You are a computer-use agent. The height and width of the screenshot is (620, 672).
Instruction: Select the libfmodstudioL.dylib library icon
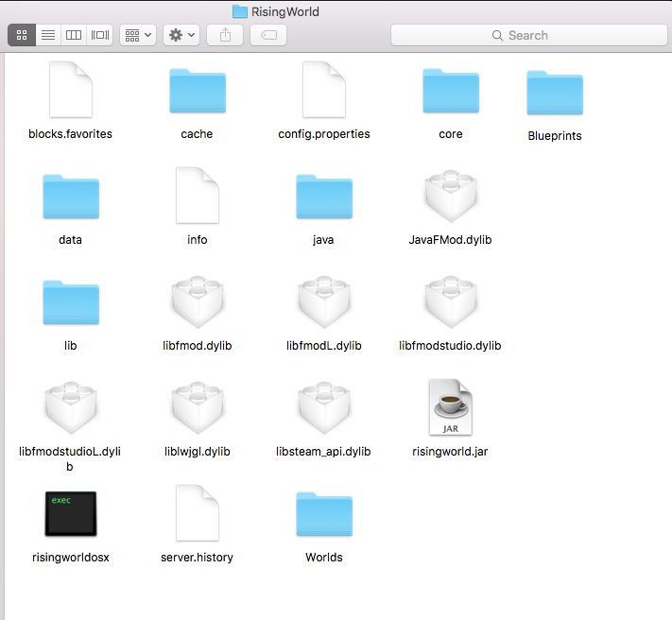[71, 407]
